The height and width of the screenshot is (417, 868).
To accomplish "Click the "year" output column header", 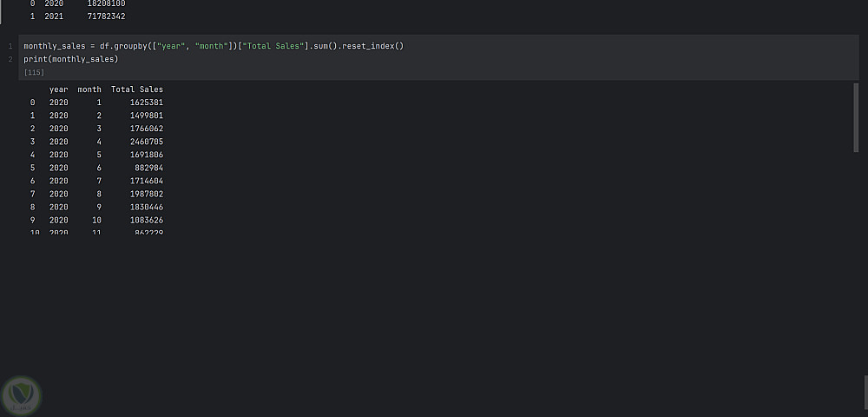I will pos(58,89).
